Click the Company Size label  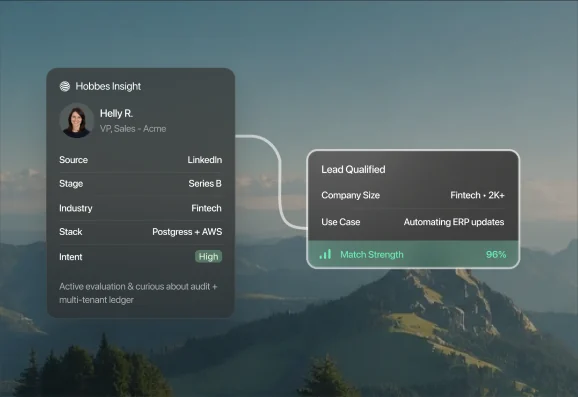tap(350, 195)
